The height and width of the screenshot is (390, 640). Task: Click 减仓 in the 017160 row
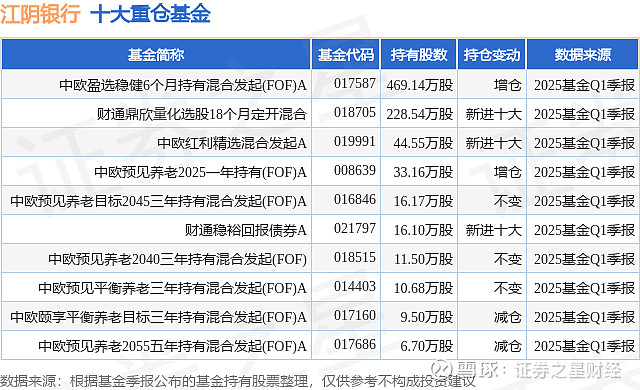508,317
